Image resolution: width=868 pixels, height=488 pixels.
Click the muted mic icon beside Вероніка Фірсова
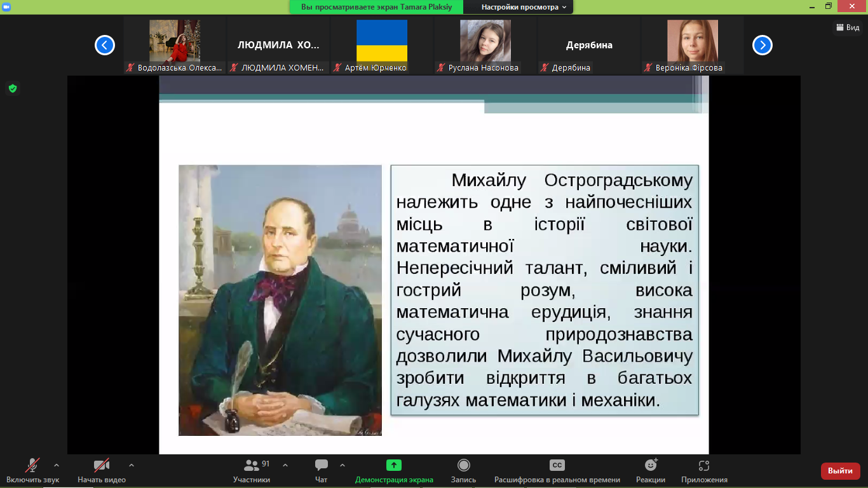click(649, 67)
